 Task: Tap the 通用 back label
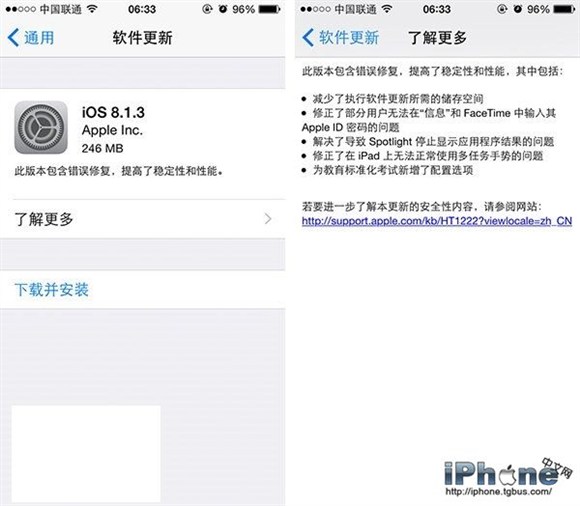point(39,38)
